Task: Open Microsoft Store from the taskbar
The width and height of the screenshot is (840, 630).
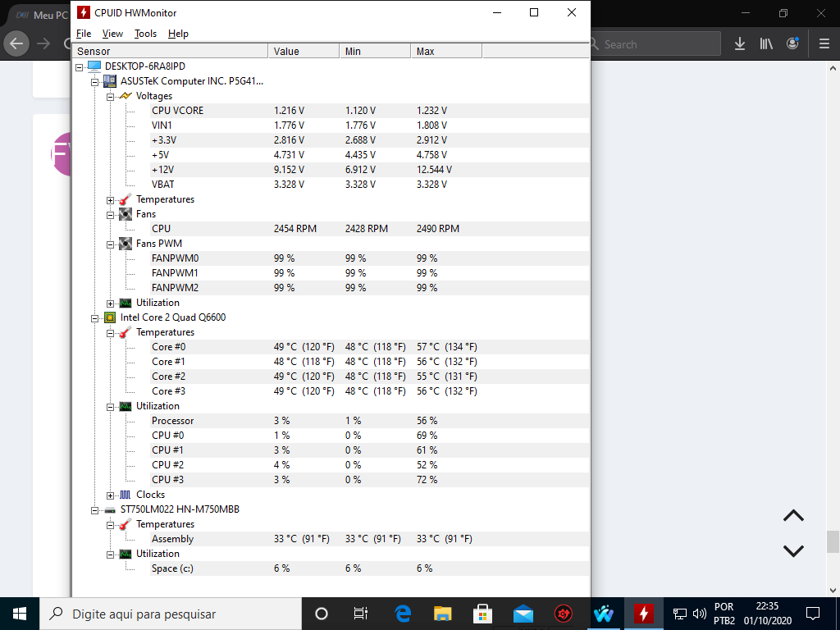Action: tap(482, 614)
